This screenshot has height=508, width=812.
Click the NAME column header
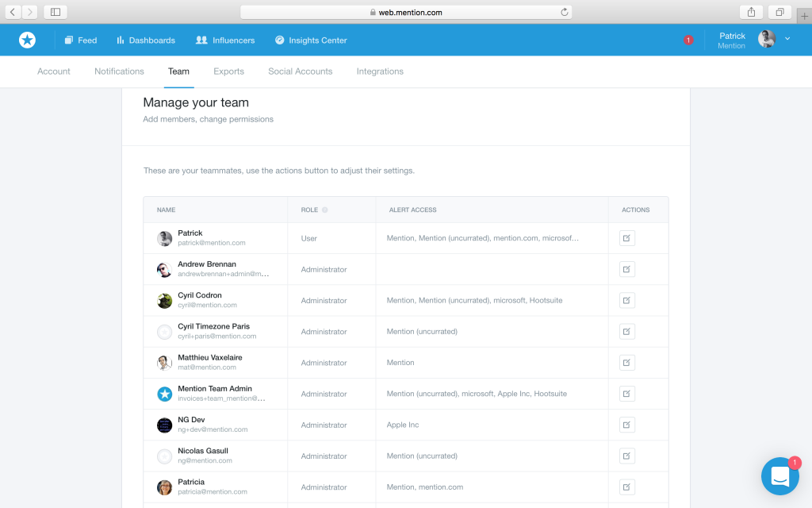(167, 210)
